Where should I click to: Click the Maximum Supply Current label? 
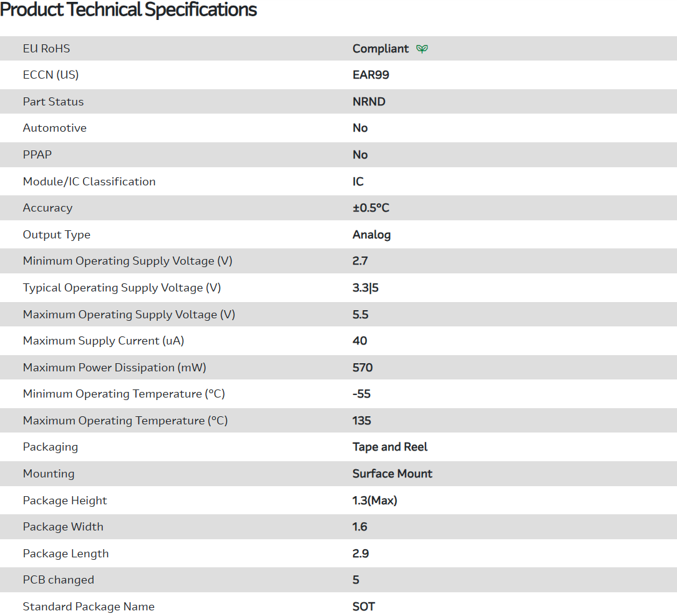pos(104,341)
